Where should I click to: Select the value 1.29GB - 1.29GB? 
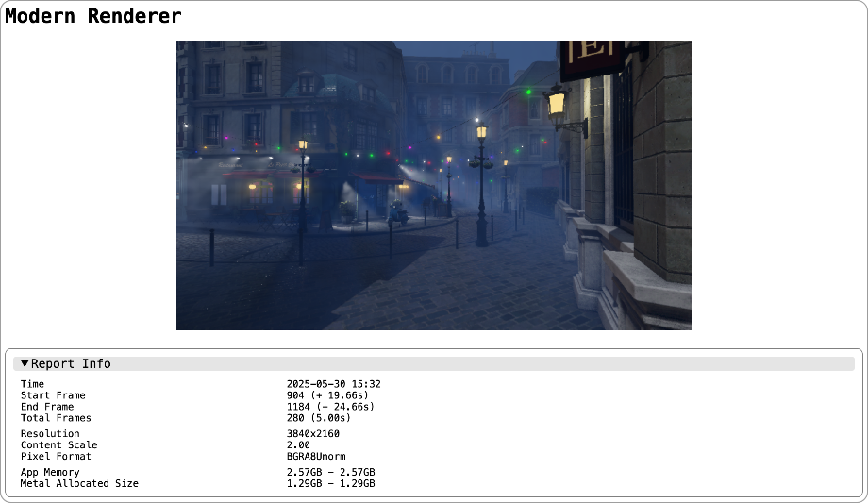(330, 483)
